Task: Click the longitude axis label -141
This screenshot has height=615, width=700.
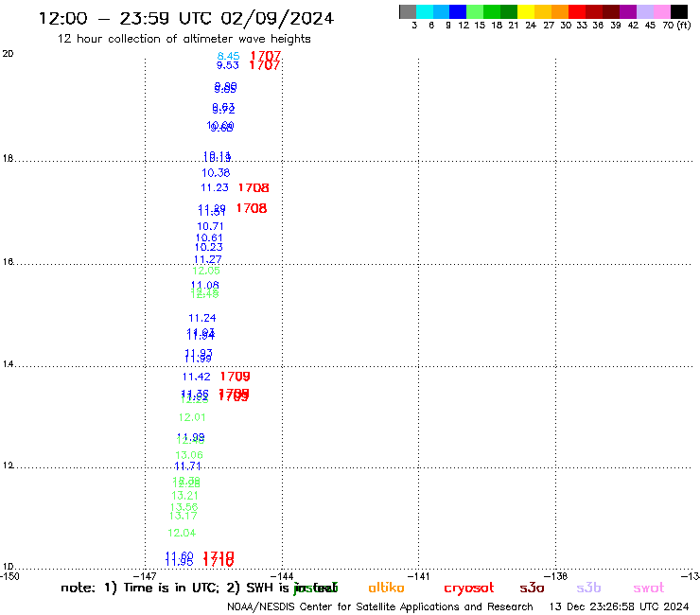Action: tap(418, 576)
